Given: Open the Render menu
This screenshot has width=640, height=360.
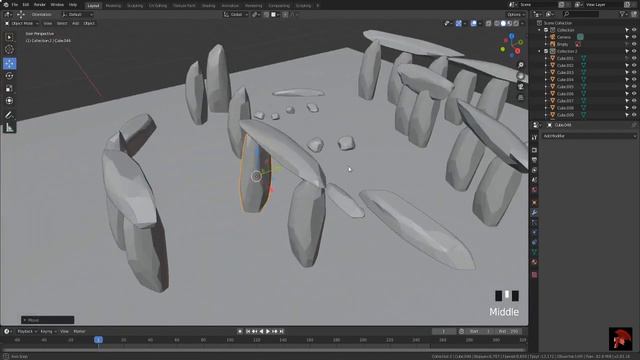Looking at the screenshot, I should pos(40,4).
